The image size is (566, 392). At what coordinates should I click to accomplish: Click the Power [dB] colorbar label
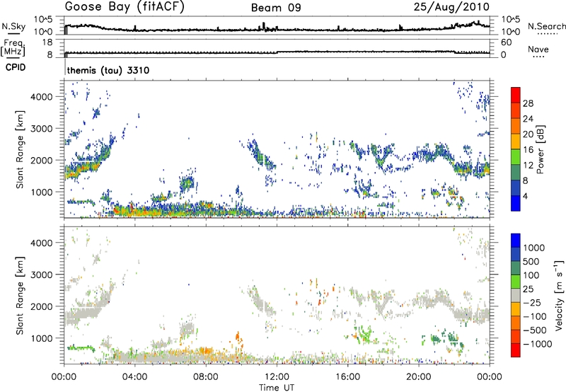[540, 149]
